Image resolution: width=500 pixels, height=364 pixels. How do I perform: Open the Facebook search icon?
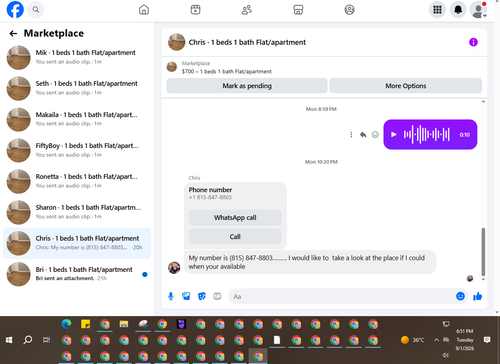click(36, 10)
